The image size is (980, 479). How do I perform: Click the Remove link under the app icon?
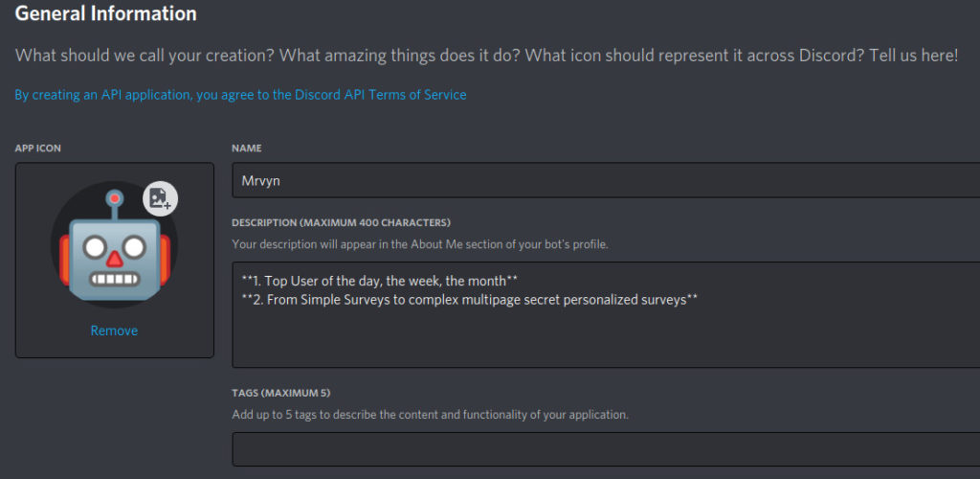[x=114, y=331]
